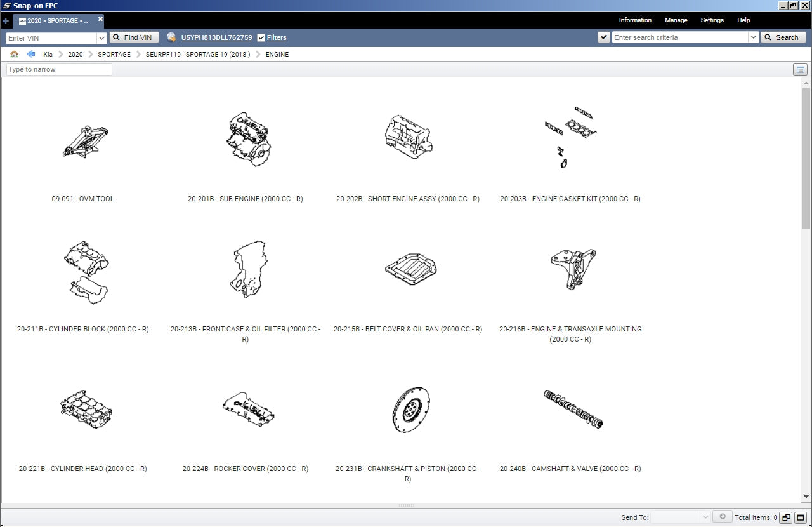
Task: Click the Type to narrow field
Action: click(x=59, y=70)
